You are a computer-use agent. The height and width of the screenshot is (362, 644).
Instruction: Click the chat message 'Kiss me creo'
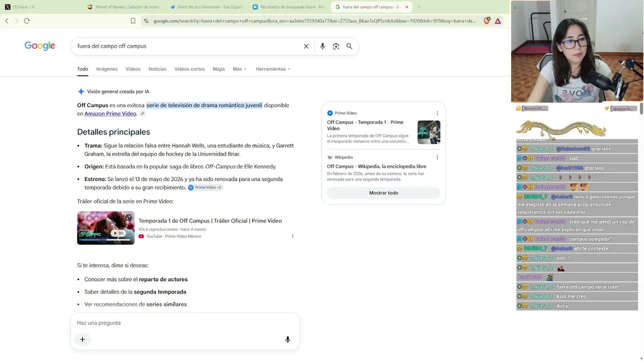click(571, 296)
